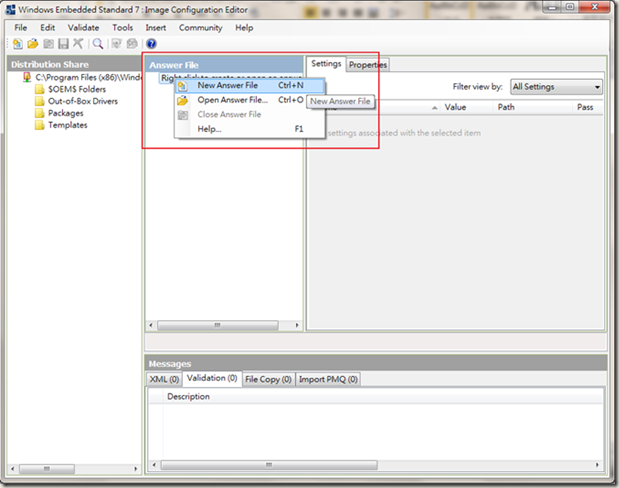Click the Messages panel header
The height and width of the screenshot is (488, 619).
click(x=376, y=364)
